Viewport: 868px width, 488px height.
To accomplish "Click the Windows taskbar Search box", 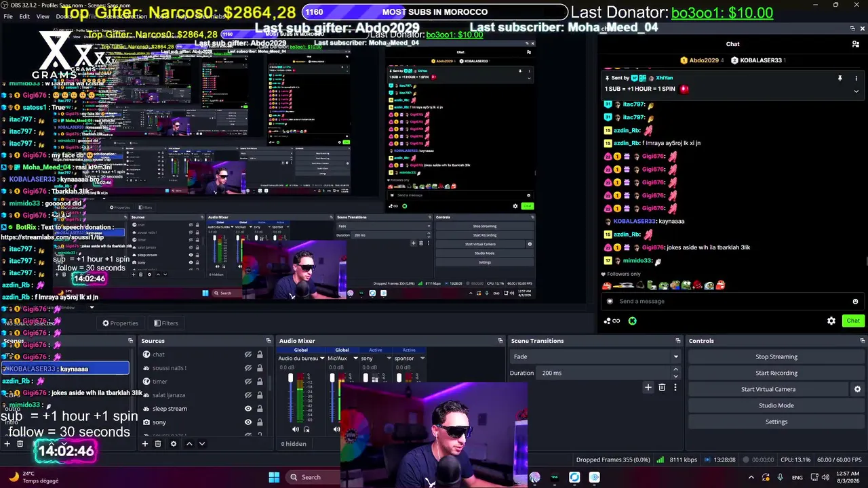I will coord(312,477).
